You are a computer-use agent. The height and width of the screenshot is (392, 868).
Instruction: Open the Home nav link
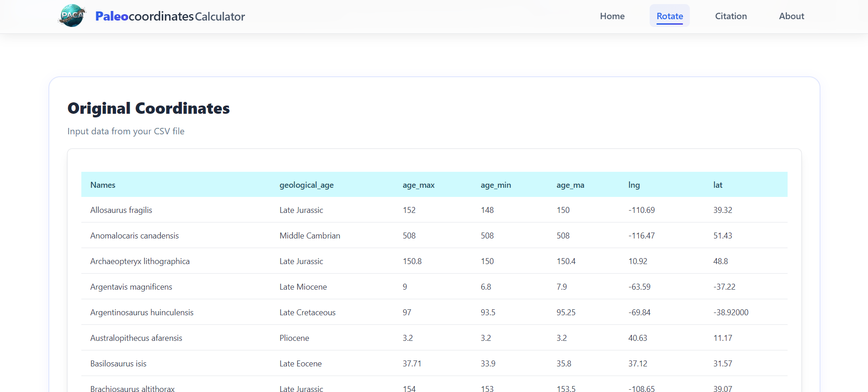612,16
